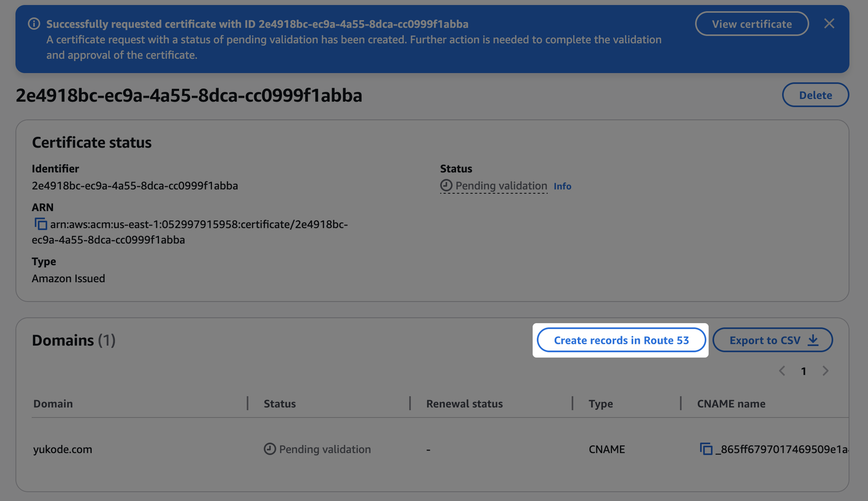The height and width of the screenshot is (501, 868).
Task: Select the yukode.com domain cell
Action: 63,449
